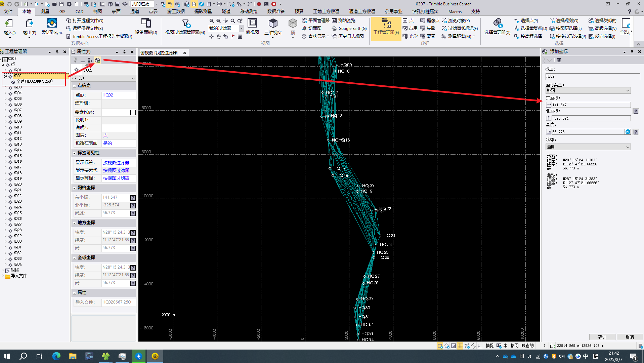Click the 东坐标 input field in 添加坐标
The image size is (644, 363).
click(591, 105)
